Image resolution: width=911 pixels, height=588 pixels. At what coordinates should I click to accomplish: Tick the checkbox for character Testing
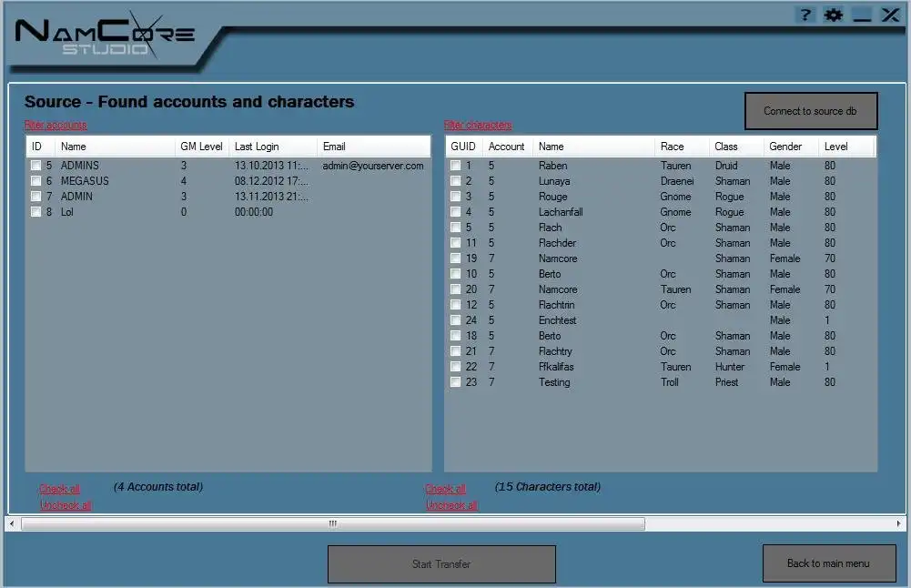point(455,381)
